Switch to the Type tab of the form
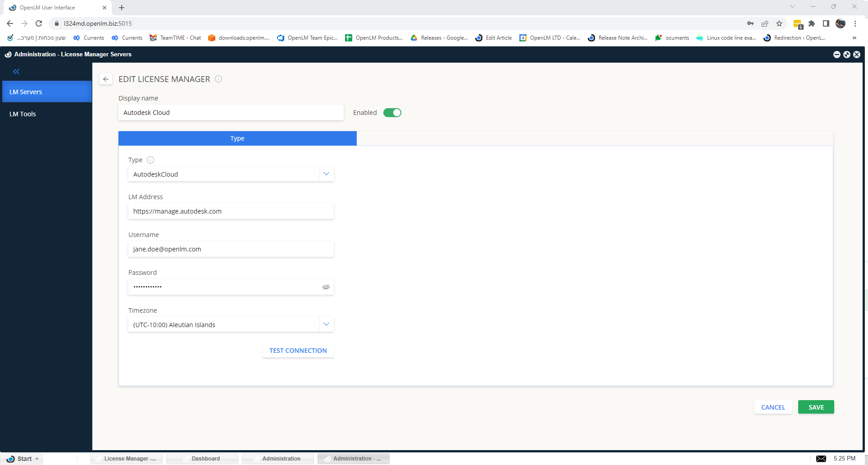 pos(237,138)
